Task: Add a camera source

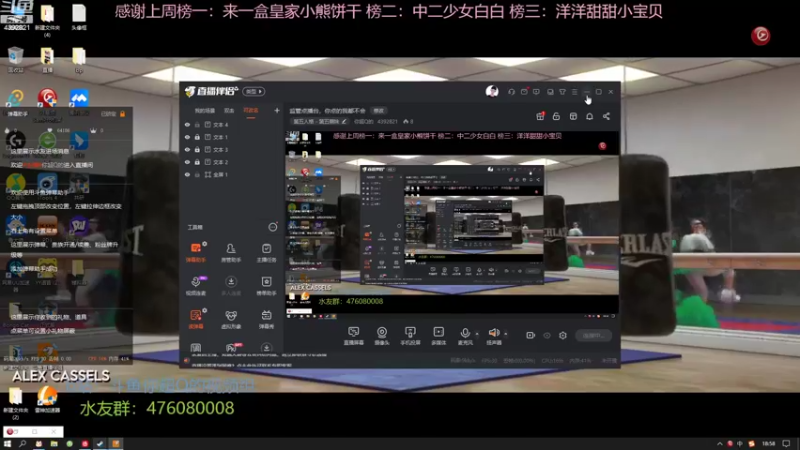Action: 382,336
